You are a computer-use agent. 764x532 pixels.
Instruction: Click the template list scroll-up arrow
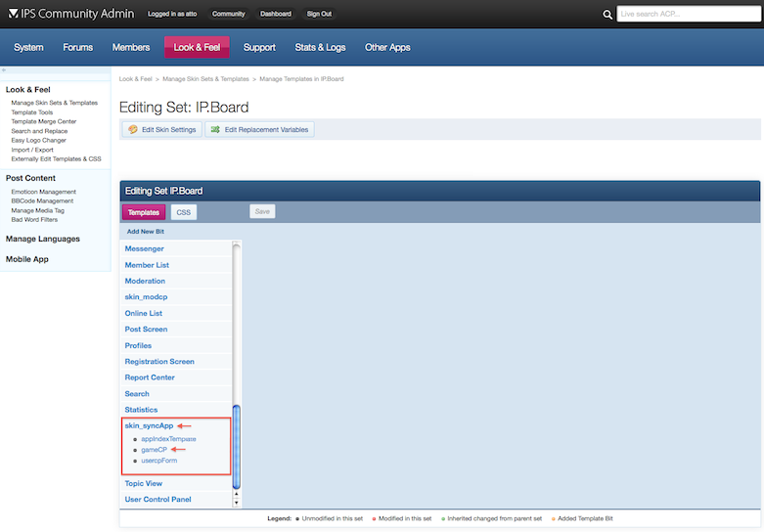237,494
